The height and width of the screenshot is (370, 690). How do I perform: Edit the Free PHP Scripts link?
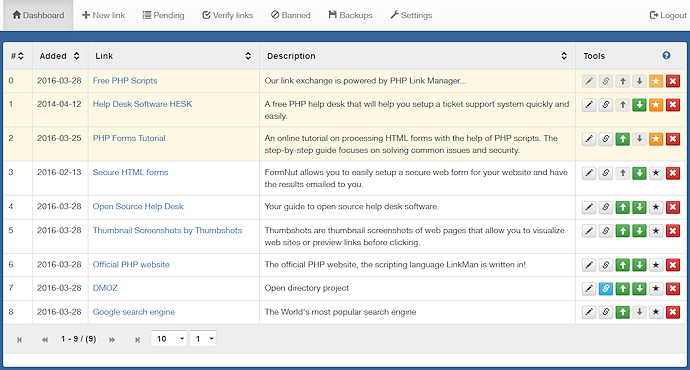coord(589,81)
